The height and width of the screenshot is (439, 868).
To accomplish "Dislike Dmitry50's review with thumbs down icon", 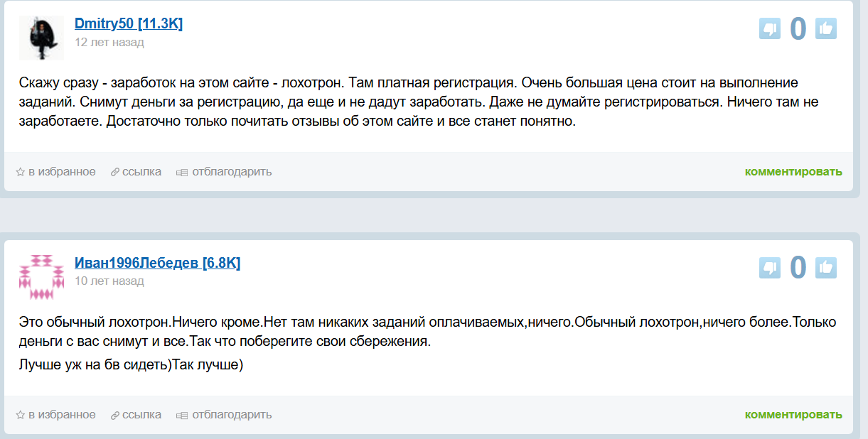I will pyautogui.click(x=771, y=29).
